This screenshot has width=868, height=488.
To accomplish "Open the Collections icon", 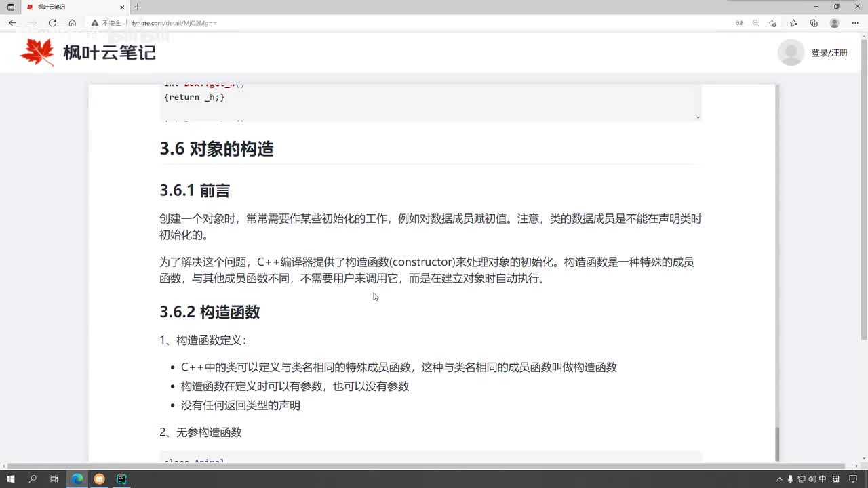I will [814, 23].
